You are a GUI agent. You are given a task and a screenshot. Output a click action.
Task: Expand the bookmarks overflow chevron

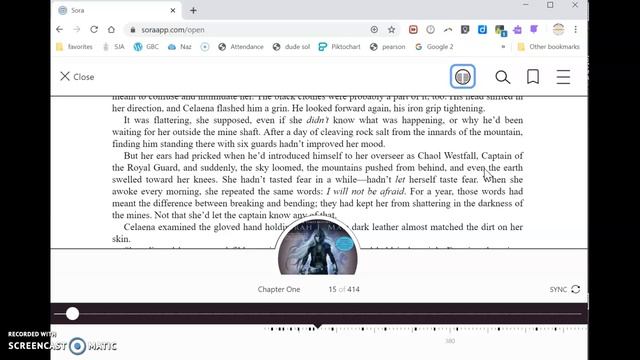[503, 47]
